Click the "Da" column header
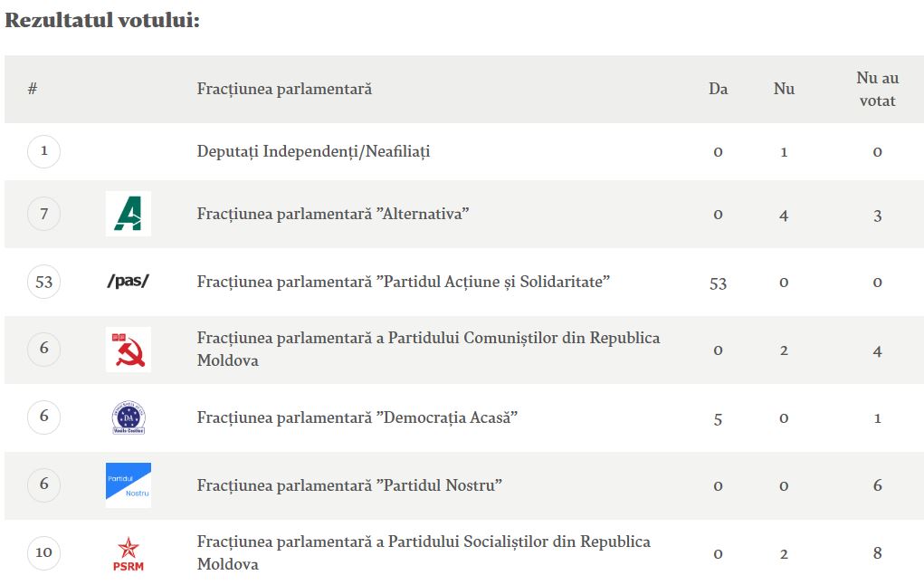Screen dimensions: 924x585 click(718, 89)
